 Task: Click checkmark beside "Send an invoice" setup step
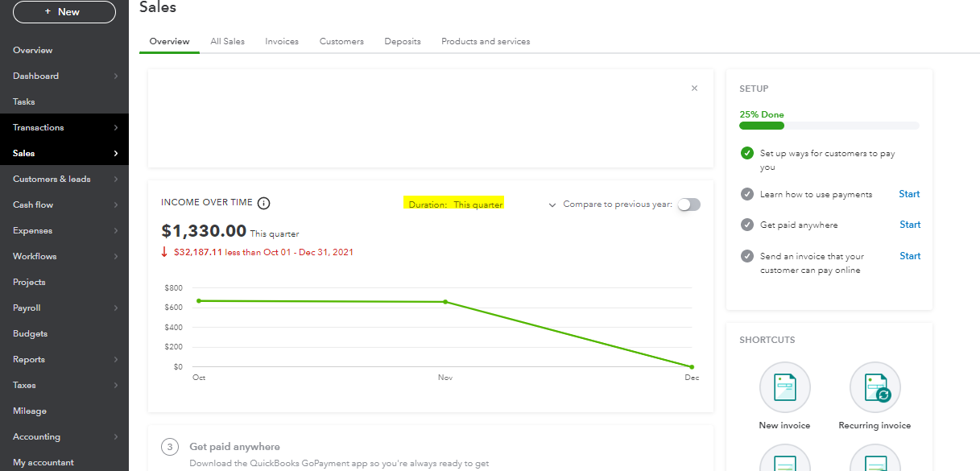746,255
